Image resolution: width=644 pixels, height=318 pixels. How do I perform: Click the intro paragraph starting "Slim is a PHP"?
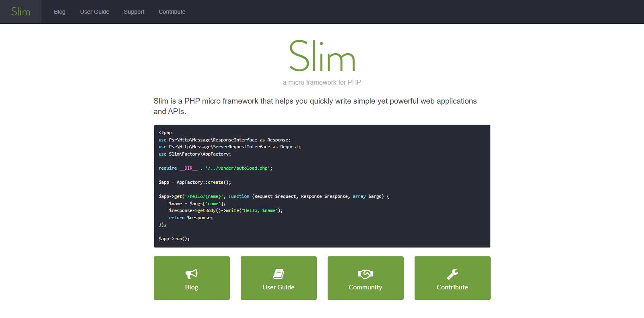[x=315, y=106]
